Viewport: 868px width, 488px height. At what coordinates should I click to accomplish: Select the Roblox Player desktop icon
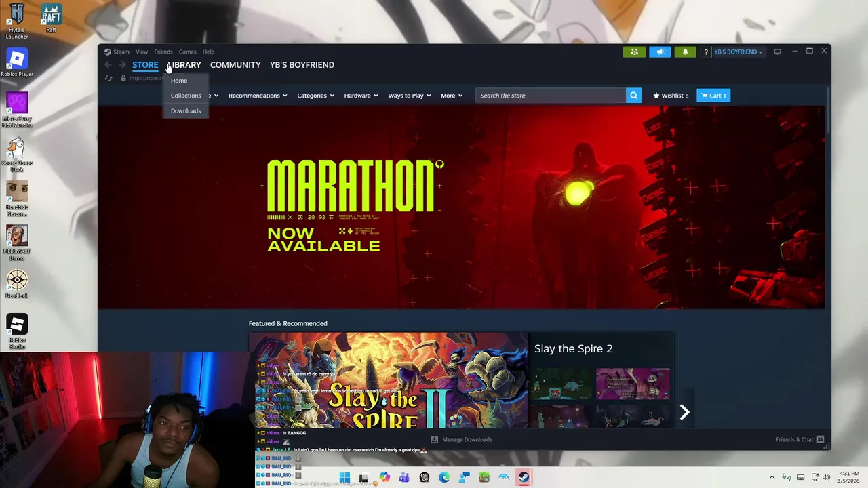[x=17, y=63]
